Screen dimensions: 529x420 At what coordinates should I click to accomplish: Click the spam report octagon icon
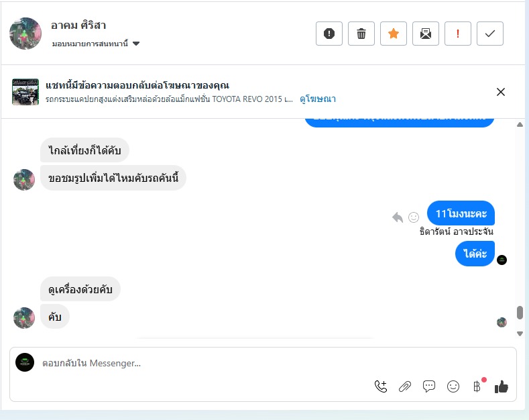329,34
